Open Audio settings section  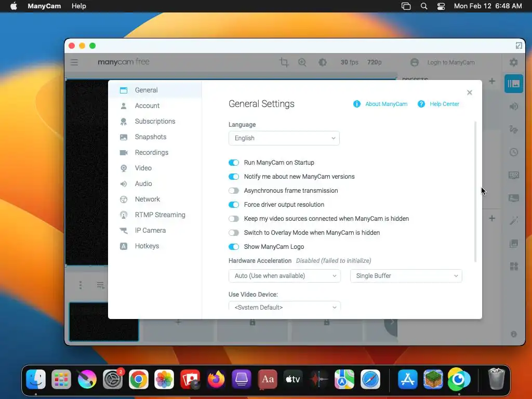pyautogui.click(x=155, y=183)
